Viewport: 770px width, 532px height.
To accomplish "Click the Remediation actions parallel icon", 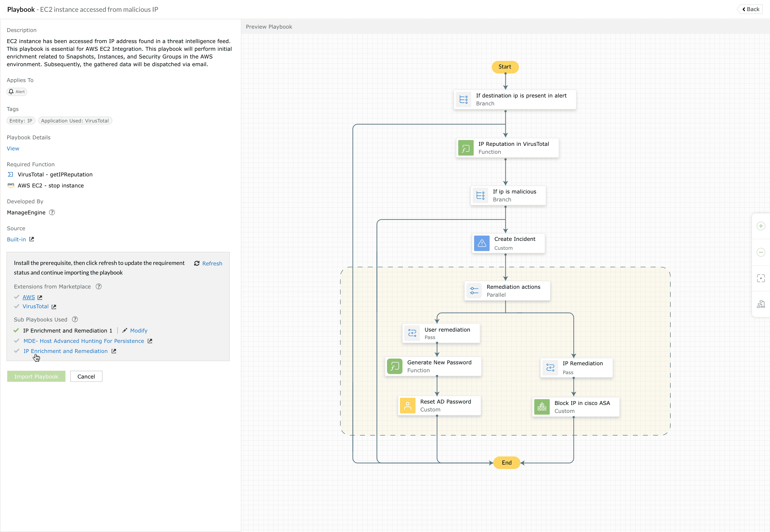I will [x=474, y=291].
